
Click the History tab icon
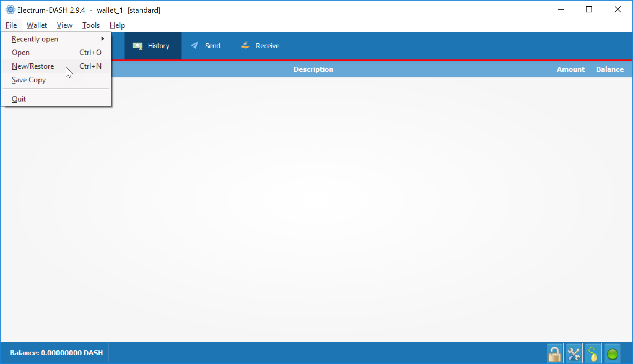[138, 46]
